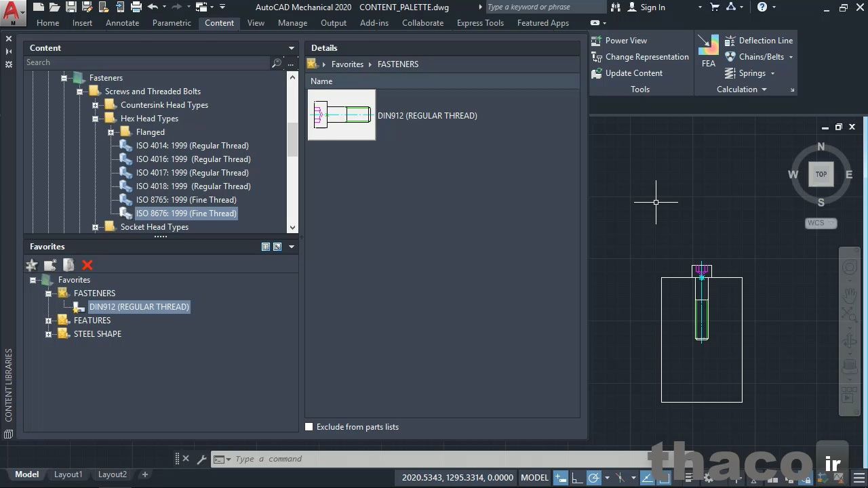Image resolution: width=868 pixels, height=488 pixels.
Task: Click the Open file icon
Action: coord(54,7)
